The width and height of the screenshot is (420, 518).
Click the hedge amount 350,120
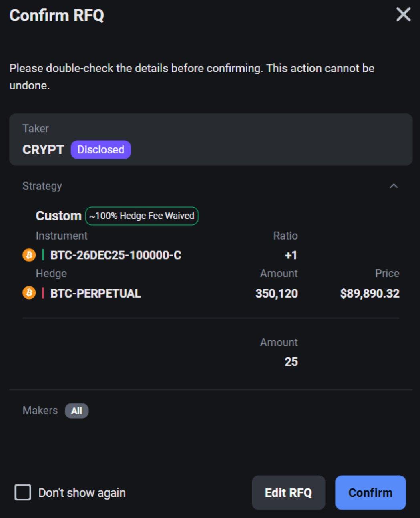click(277, 294)
